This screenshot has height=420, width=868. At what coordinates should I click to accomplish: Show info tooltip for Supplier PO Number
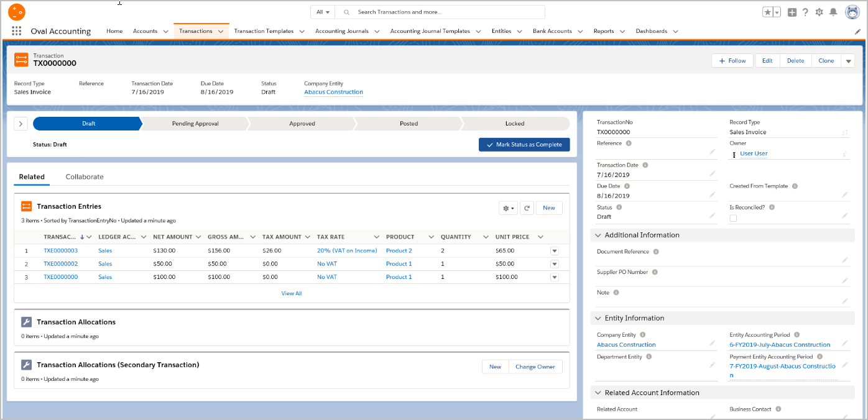[655, 272]
